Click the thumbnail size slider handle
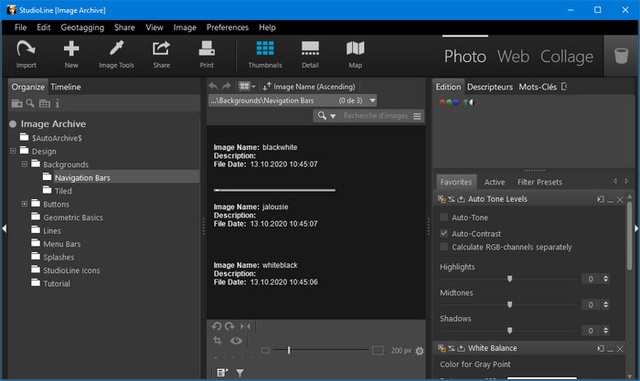 [289, 350]
